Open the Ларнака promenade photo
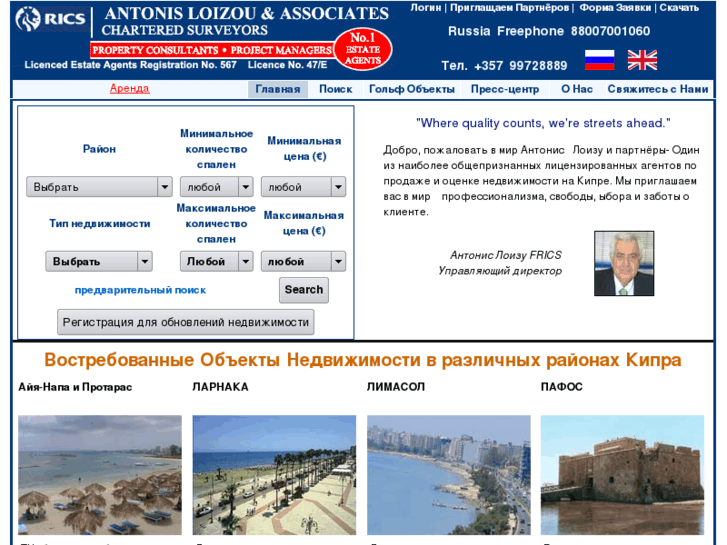The width and height of the screenshot is (727, 545). [x=274, y=475]
